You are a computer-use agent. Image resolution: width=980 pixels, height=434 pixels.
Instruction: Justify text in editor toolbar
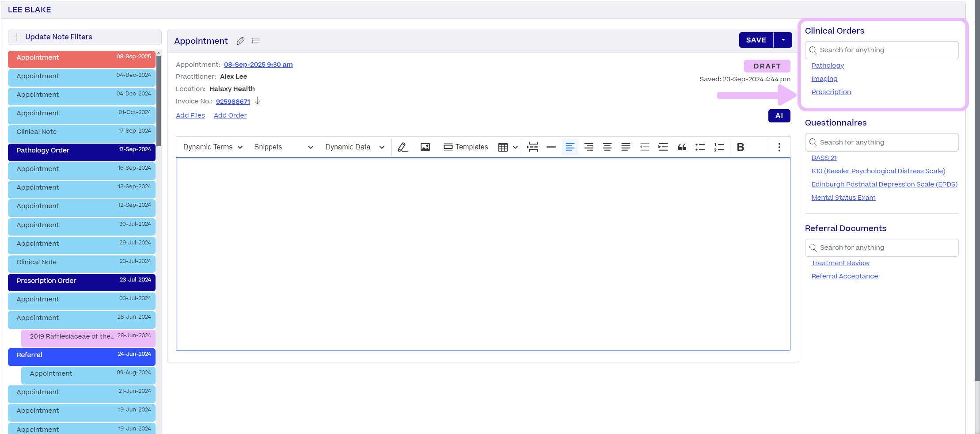click(x=626, y=147)
